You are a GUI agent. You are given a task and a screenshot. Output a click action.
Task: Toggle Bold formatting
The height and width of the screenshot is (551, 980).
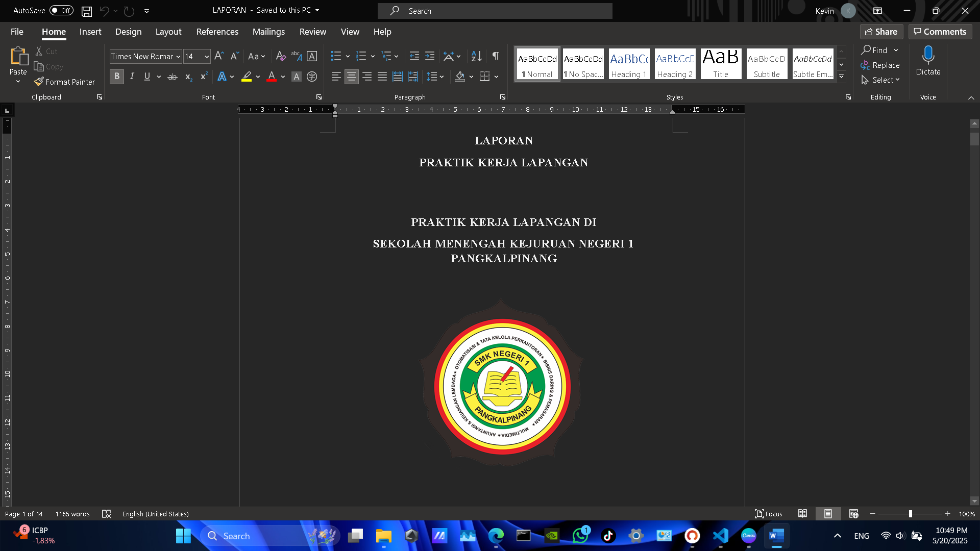(116, 77)
